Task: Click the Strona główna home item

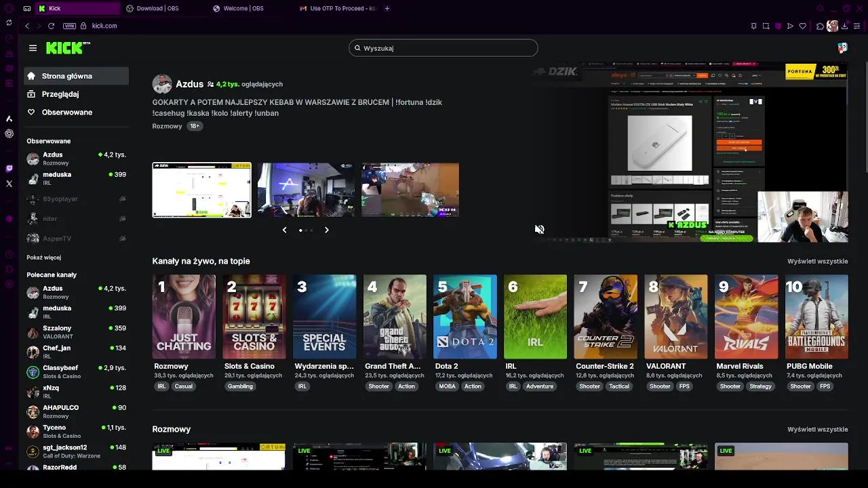Action: [x=76, y=76]
